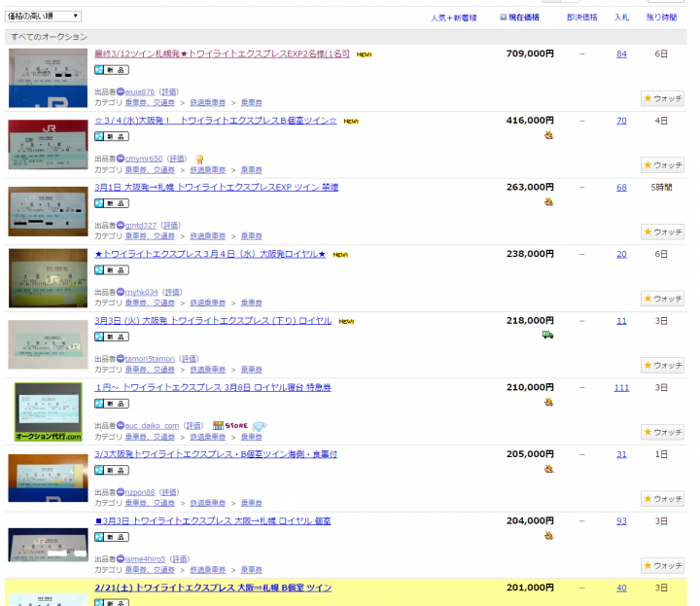The width and height of the screenshot is (700, 606).
Task: Click thumbnail of the 238,000円 ticket listing
Action: click(x=48, y=278)
